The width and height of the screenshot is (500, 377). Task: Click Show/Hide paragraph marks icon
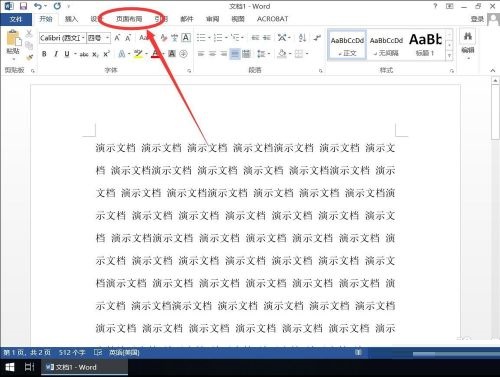click(317, 38)
